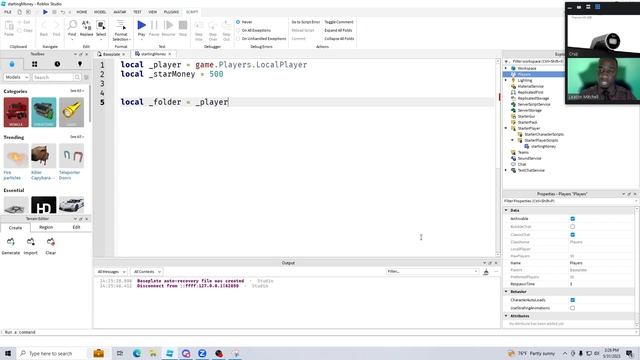The height and width of the screenshot is (360, 640).
Task: Toggle UseStrafingAnimations checkbox
Action: pyautogui.click(x=573, y=308)
